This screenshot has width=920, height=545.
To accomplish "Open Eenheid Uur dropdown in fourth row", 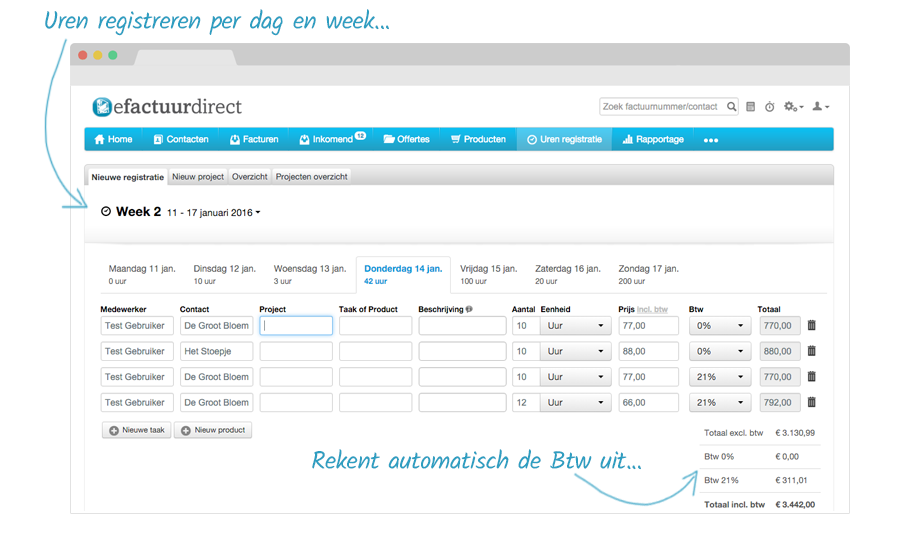I will [x=575, y=403].
